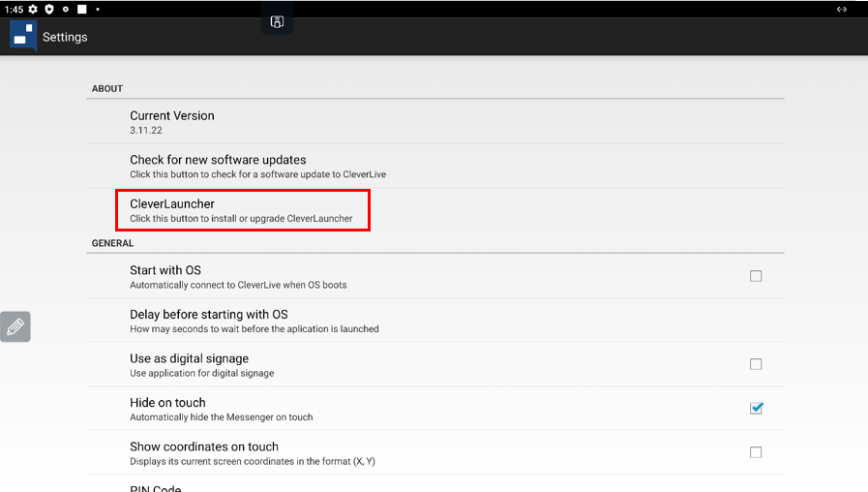Uncheck the Hide on touch checkbox
The image size is (868, 492).
click(x=756, y=409)
